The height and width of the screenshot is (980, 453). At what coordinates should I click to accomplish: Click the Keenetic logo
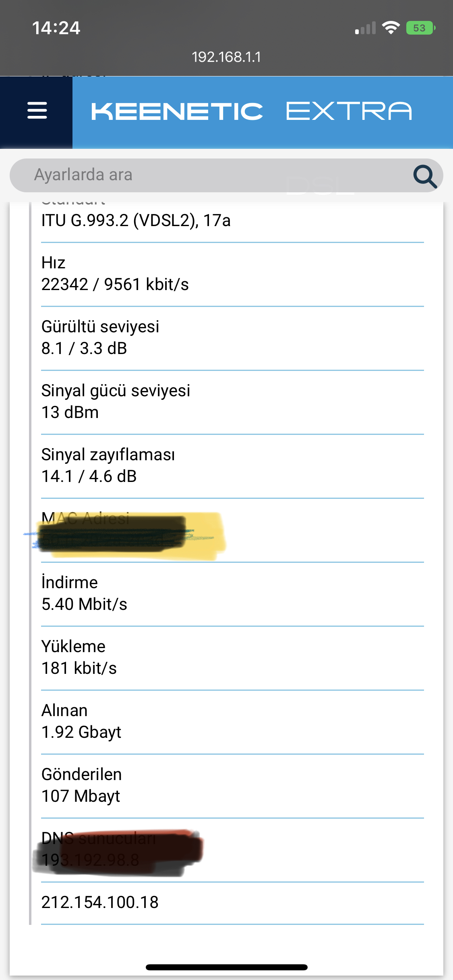[x=177, y=111]
